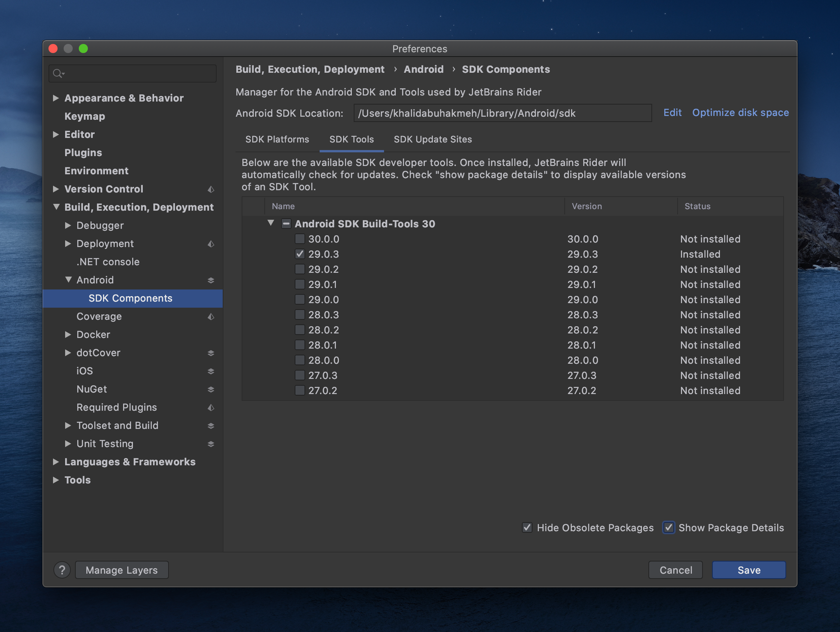Click the Edit link for SDK location
Image resolution: width=840 pixels, height=632 pixels.
tap(672, 113)
